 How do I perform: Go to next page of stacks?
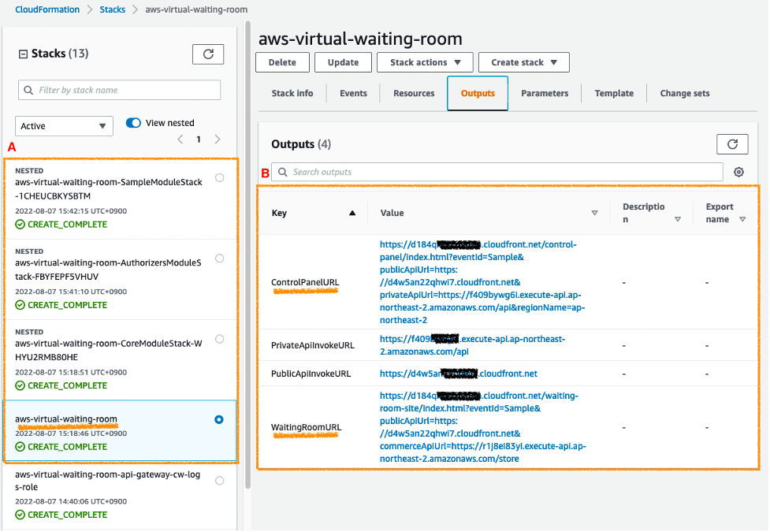[218, 140]
